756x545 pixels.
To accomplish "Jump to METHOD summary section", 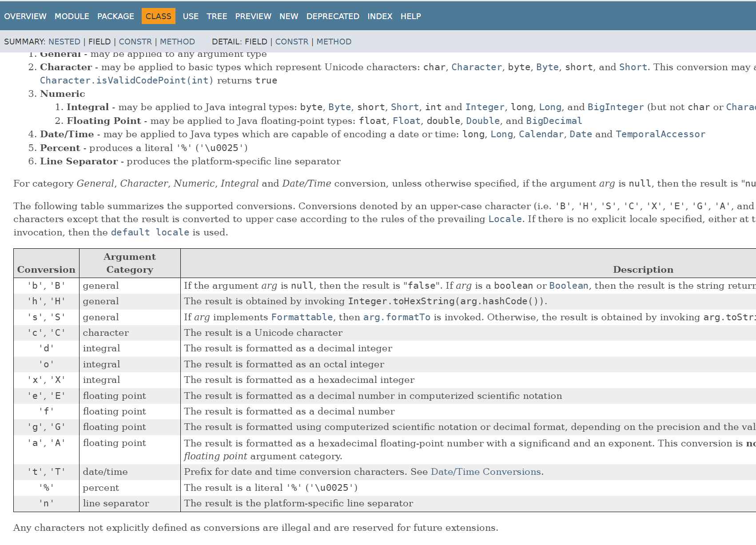I will (177, 42).
